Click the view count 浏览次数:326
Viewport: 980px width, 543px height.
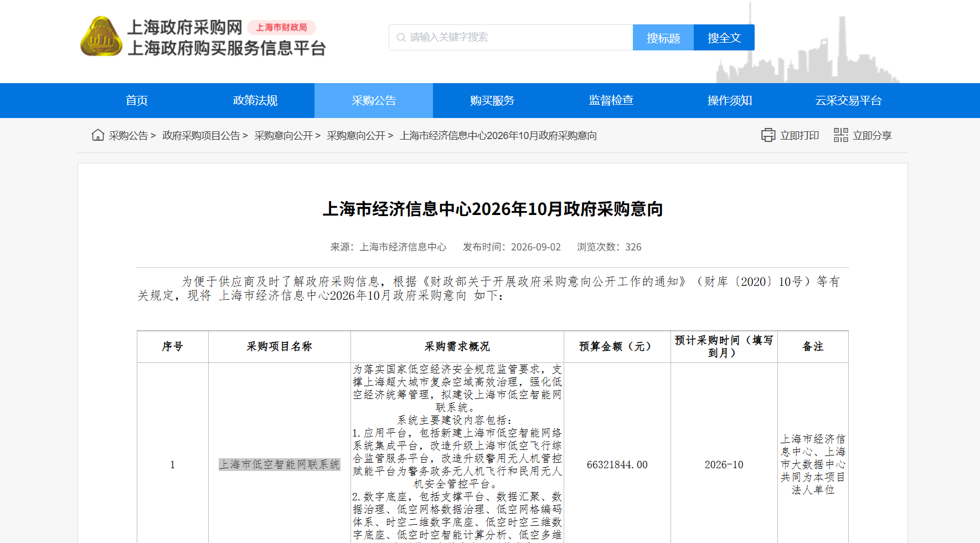[609, 247]
